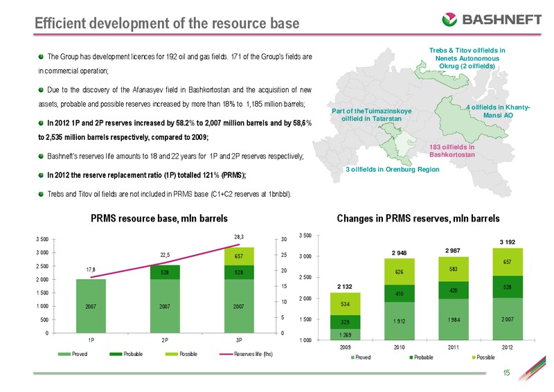The height and width of the screenshot is (392, 554).
Task: Click the bullet about Trebs and Titov PRMS base
Action: click(x=165, y=194)
